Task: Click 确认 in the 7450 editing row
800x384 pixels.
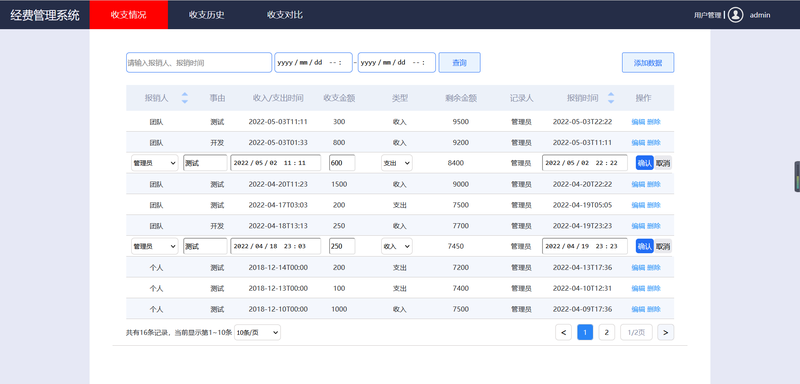Action: click(644, 246)
